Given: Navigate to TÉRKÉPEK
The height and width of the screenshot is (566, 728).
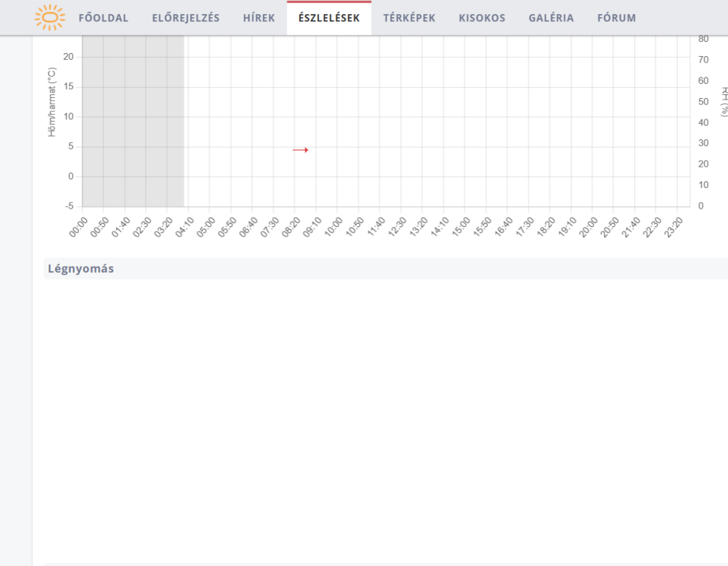Looking at the screenshot, I should (x=409, y=18).
